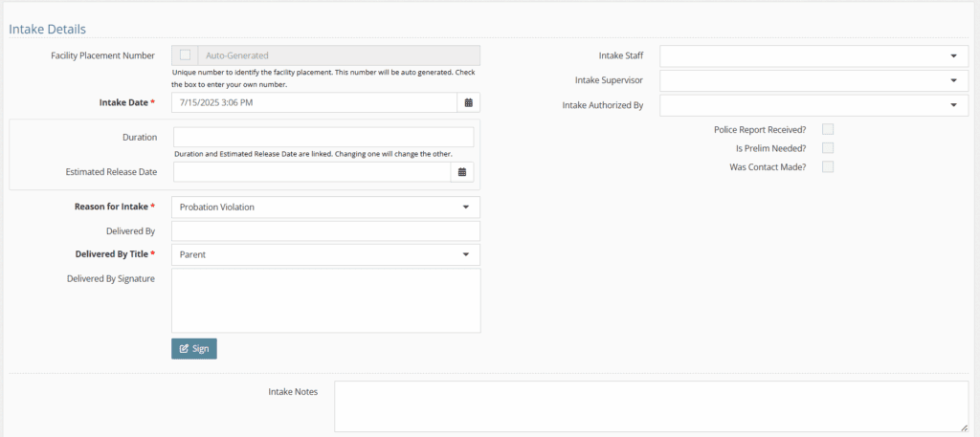This screenshot has height=437, width=980.
Task: Enable the Is Prelim Needed checkbox
Action: (828, 148)
